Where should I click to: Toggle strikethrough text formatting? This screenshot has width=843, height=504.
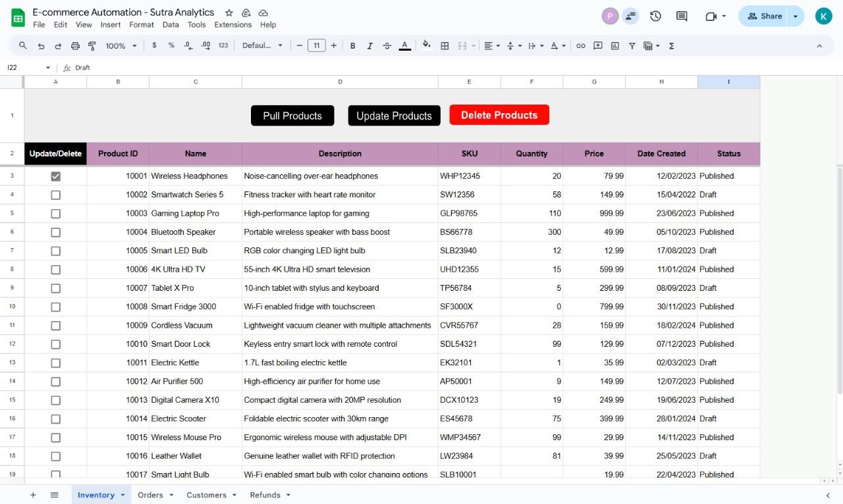pyautogui.click(x=387, y=46)
